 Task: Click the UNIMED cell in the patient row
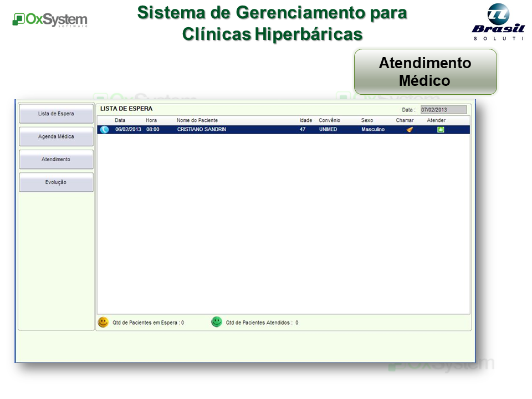tap(328, 130)
